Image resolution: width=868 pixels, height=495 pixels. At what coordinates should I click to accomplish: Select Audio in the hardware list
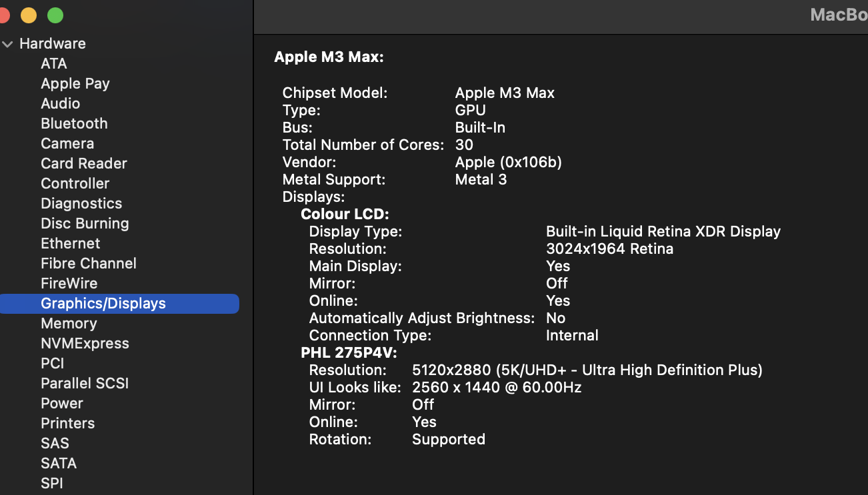pos(61,103)
